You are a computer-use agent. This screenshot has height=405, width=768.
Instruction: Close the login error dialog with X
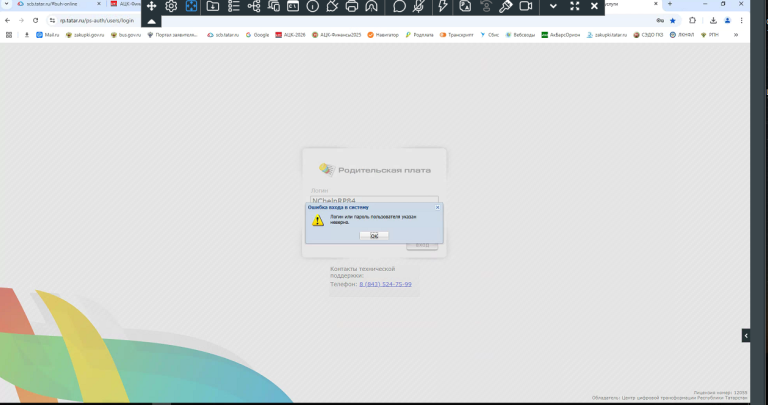[x=437, y=207]
